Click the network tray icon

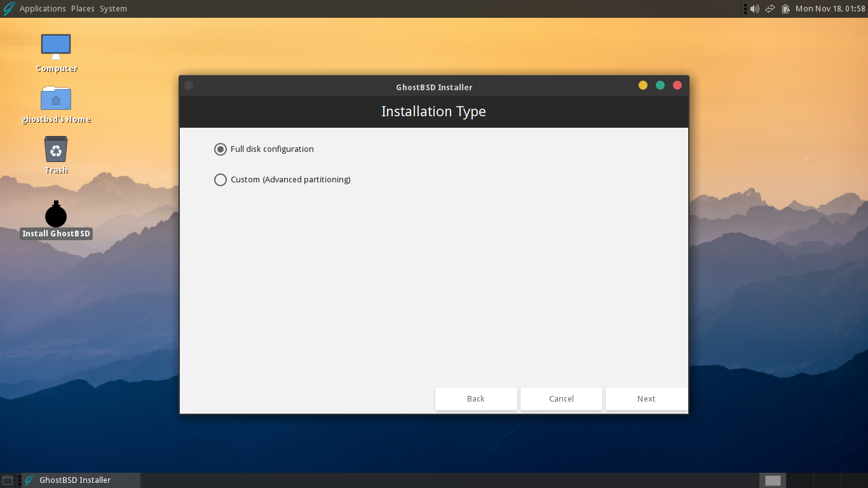click(770, 8)
